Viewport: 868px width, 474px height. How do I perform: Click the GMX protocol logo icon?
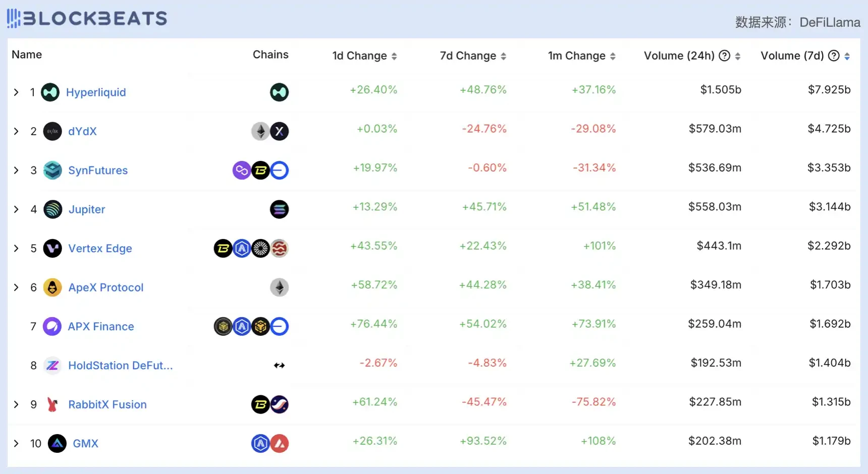coord(57,444)
